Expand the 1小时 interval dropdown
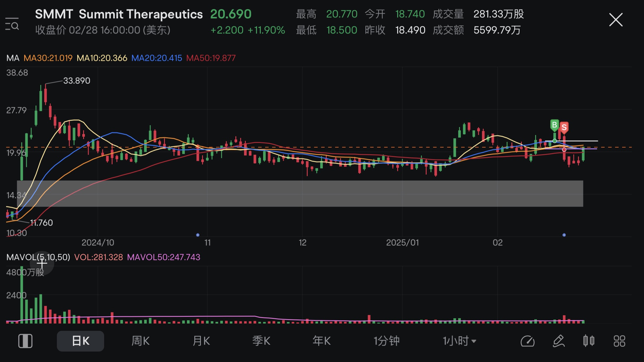This screenshot has height=362, width=644. [459, 341]
